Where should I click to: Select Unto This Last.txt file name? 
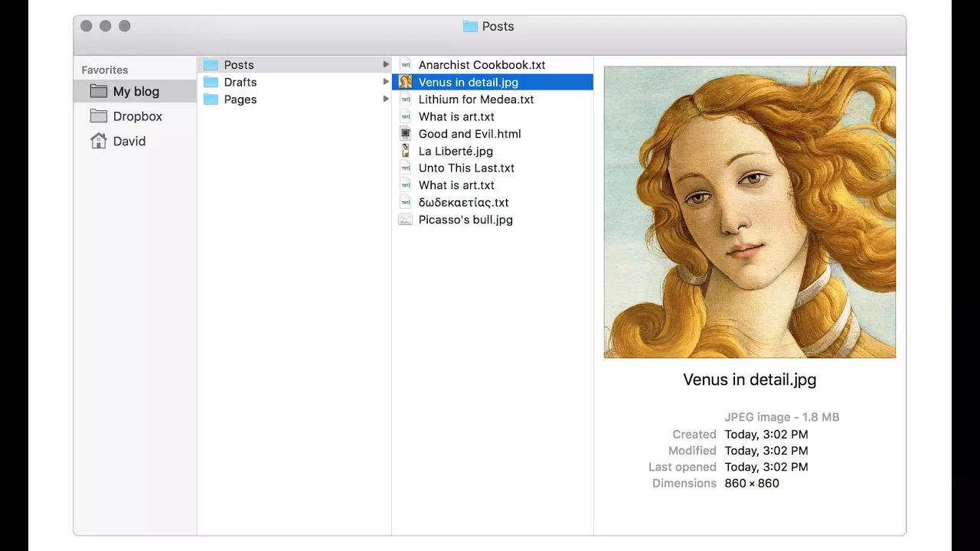click(x=466, y=168)
